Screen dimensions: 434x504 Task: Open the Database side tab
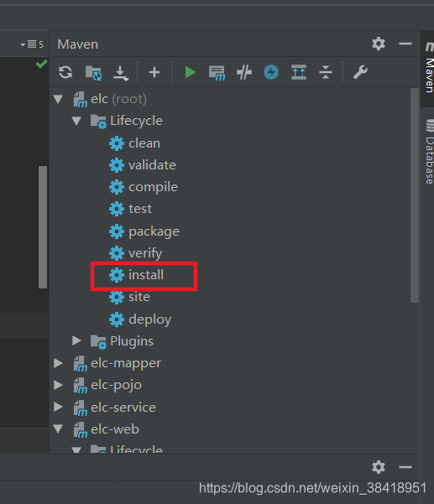[429, 152]
